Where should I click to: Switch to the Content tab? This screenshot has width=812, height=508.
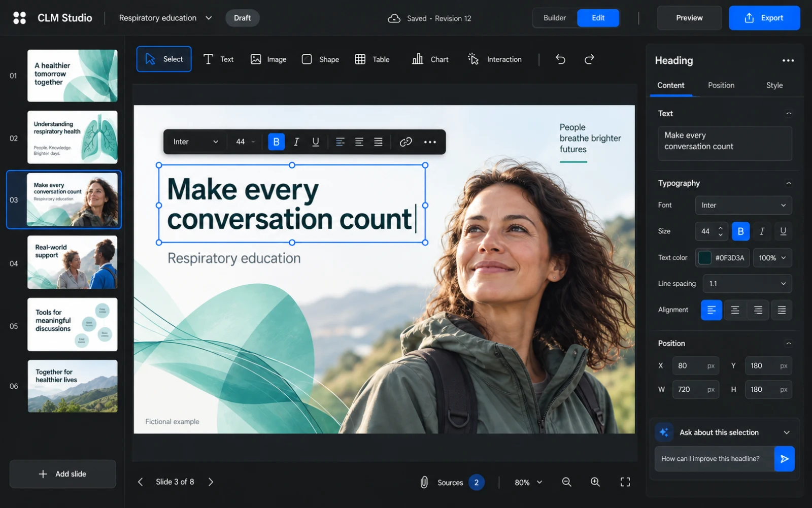tap(671, 85)
